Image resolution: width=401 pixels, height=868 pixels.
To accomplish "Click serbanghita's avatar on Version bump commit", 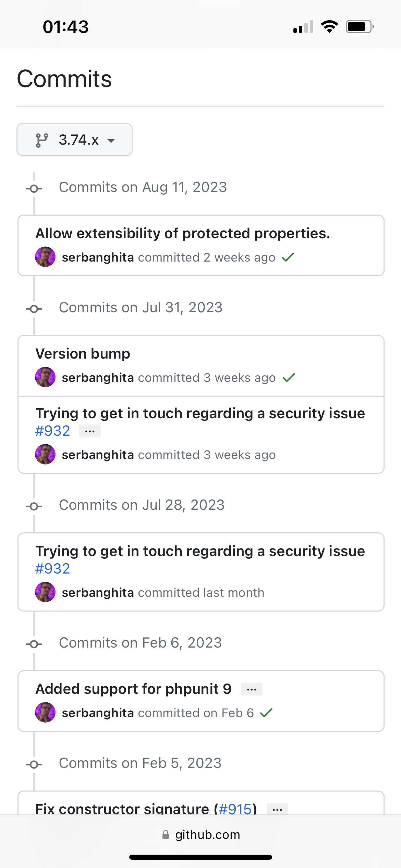I will point(45,377).
